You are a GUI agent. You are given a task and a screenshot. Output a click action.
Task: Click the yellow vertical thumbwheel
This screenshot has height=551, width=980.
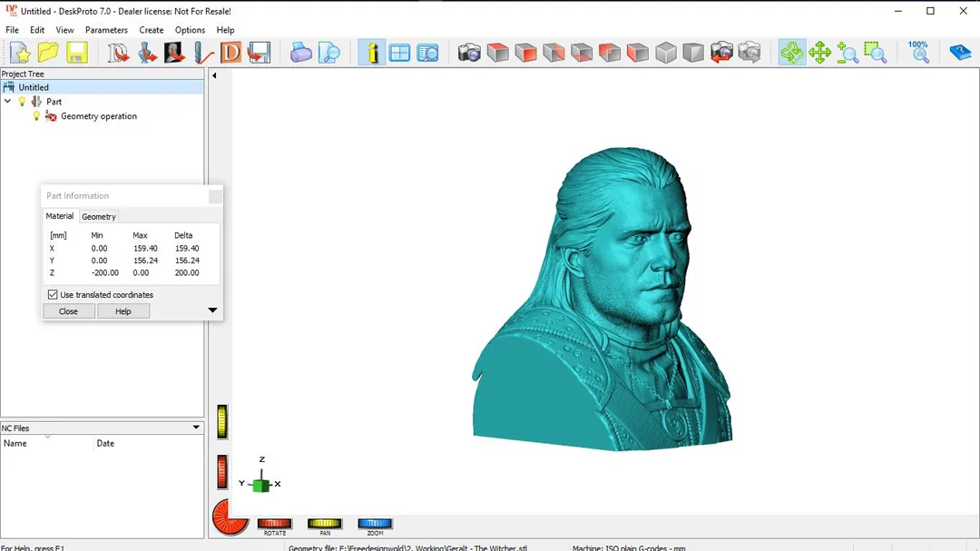point(222,421)
